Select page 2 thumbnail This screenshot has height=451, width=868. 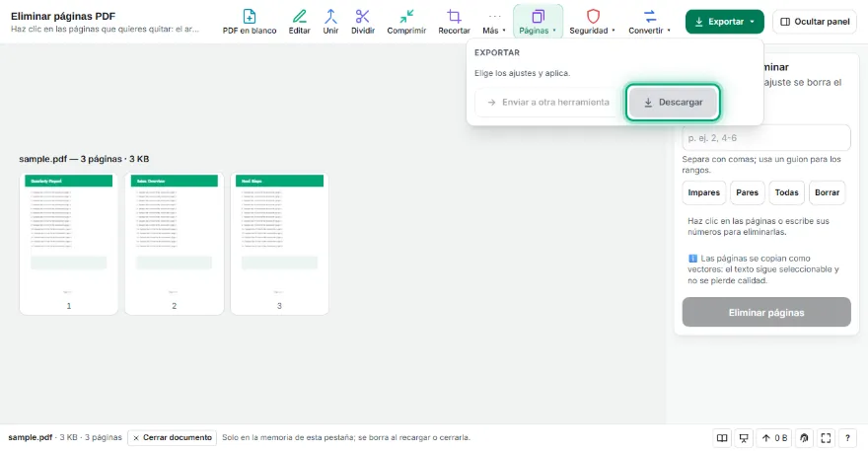click(174, 244)
